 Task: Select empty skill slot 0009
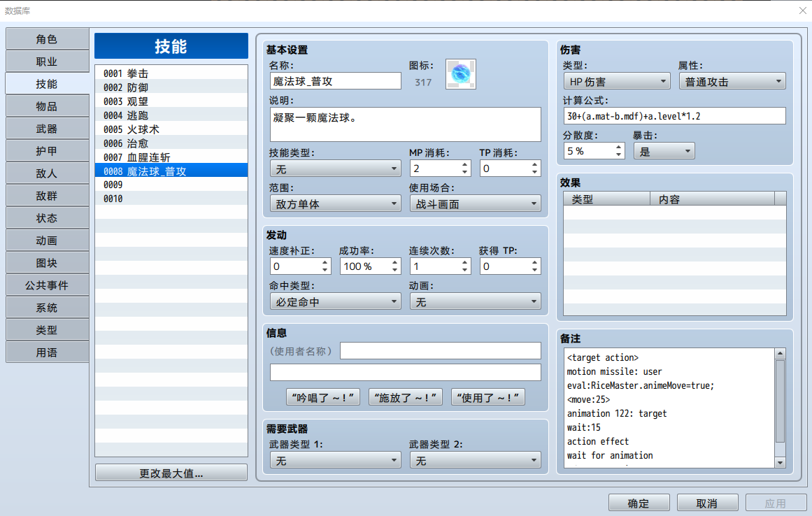pos(171,185)
